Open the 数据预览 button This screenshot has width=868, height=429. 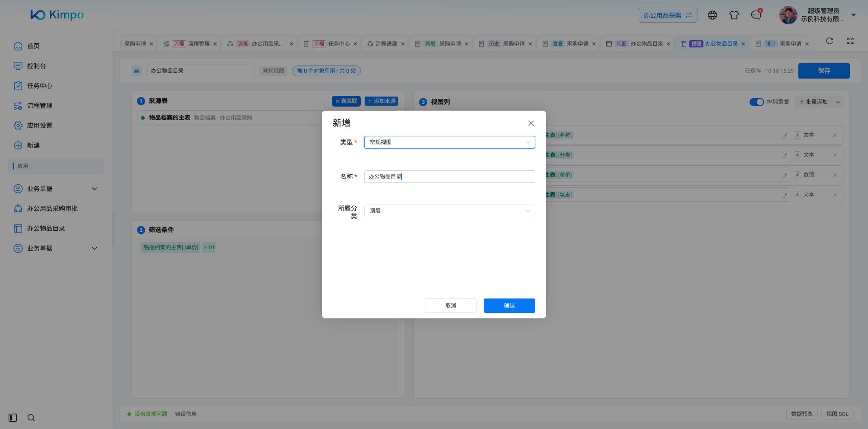pyautogui.click(x=802, y=414)
